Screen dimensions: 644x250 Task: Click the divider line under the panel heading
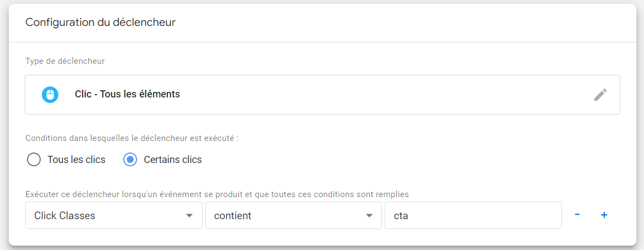[322, 42]
